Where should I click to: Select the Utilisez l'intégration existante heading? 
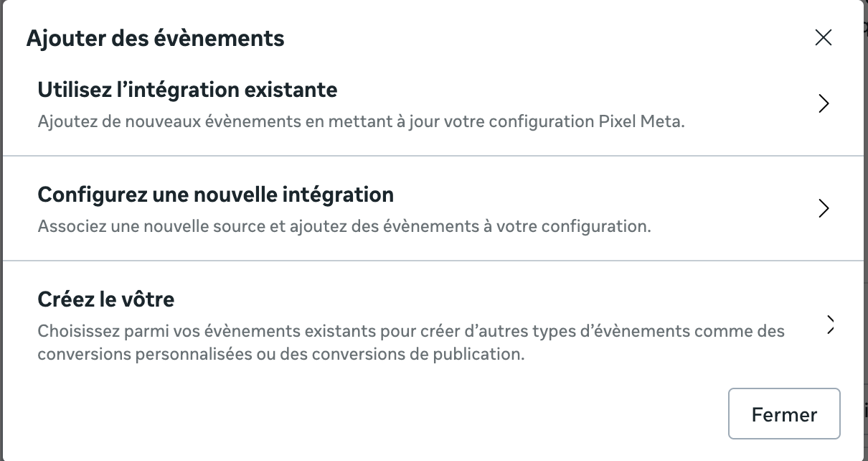pyautogui.click(x=187, y=90)
